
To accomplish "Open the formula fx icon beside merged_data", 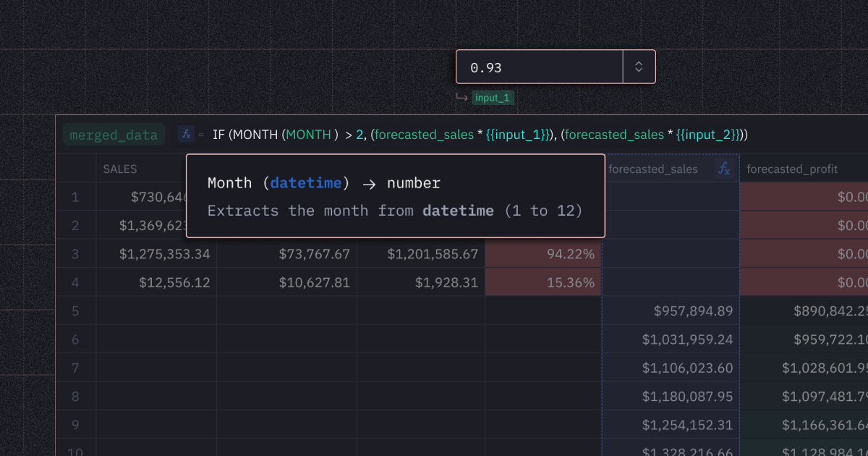I will tap(185, 134).
